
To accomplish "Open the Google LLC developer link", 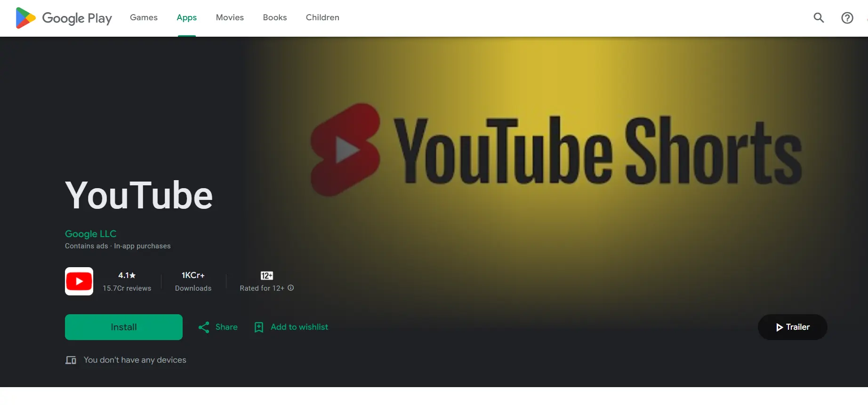I will 90,234.
